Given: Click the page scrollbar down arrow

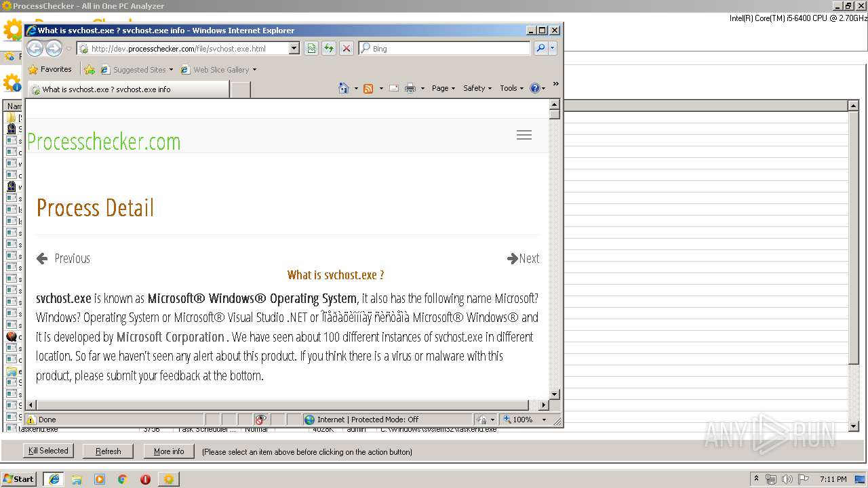Looking at the screenshot, I should pos(554,394).
